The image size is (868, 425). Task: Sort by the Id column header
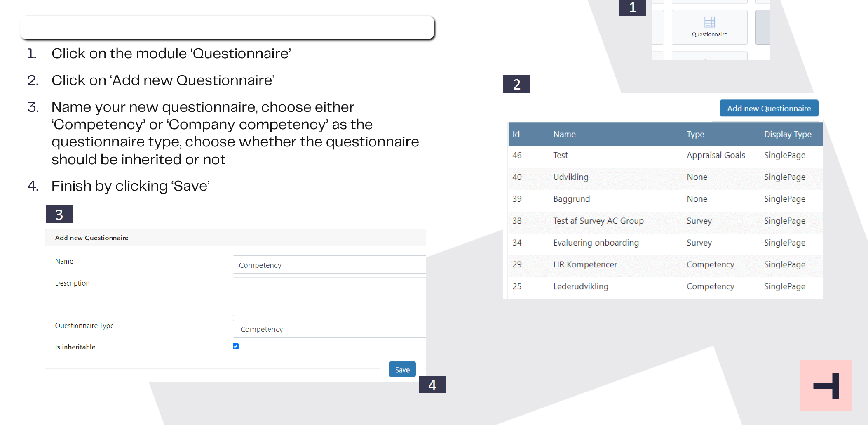tap(516, 134)
